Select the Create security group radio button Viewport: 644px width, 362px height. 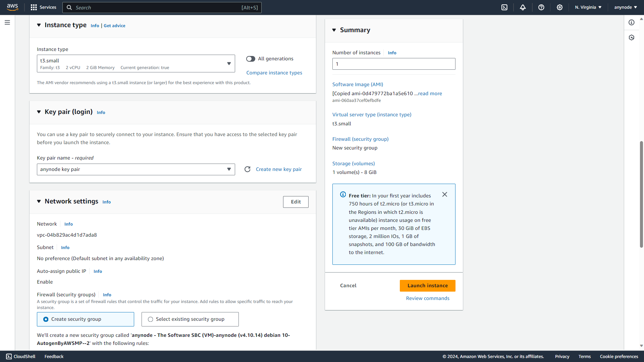46,319
